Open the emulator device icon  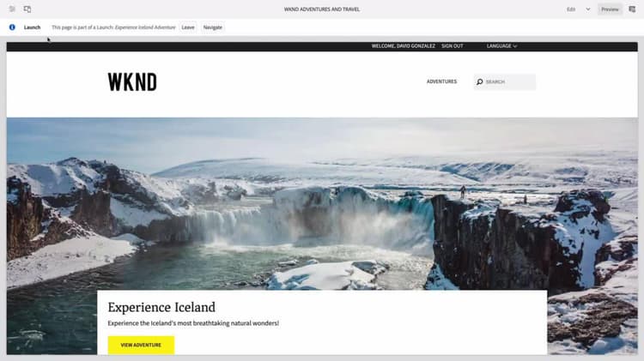pos(27,9)
